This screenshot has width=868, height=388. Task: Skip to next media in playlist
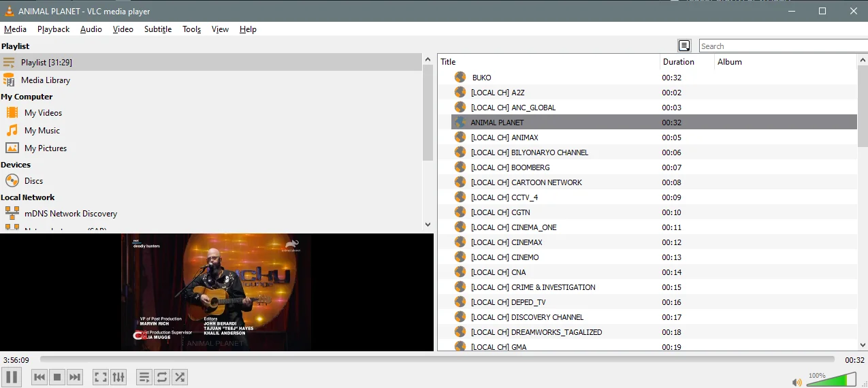[x=75, y=376]
